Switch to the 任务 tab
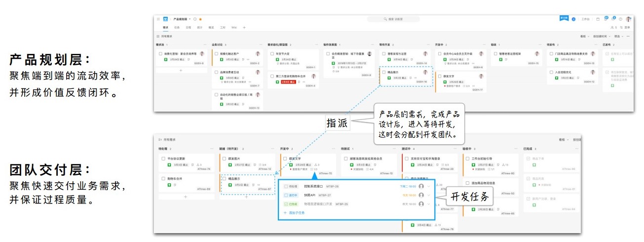 click(177, 28)
